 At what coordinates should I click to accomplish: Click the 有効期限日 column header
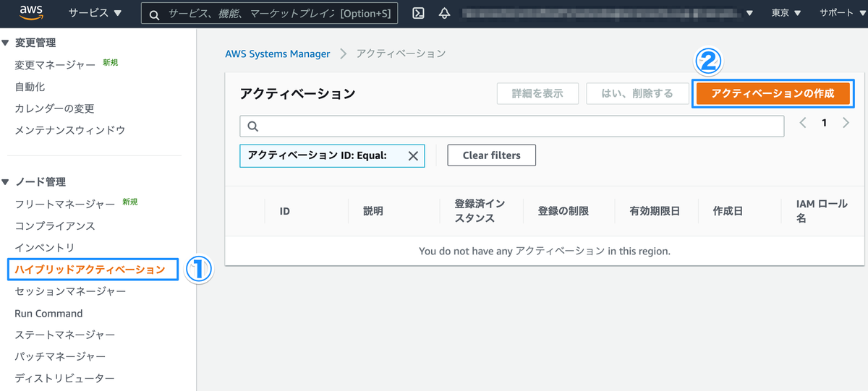[655, 211]
